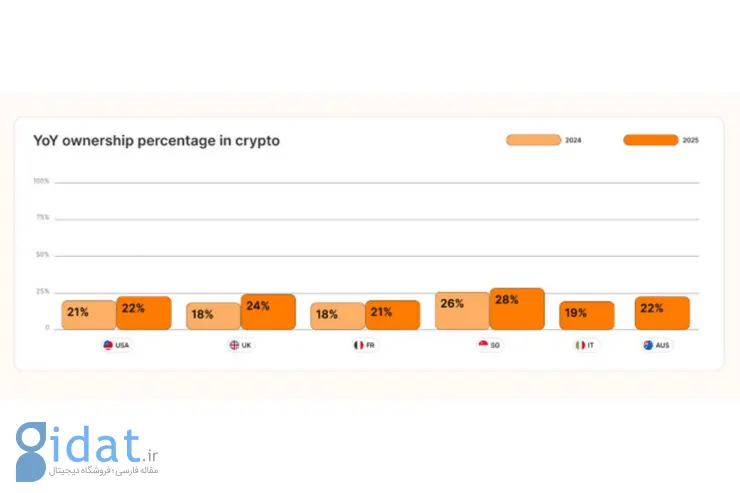Viewport: 740px width, 493px height.
Task: Click the USA 2025 bar showing 22%
Action: click(144, 313)
